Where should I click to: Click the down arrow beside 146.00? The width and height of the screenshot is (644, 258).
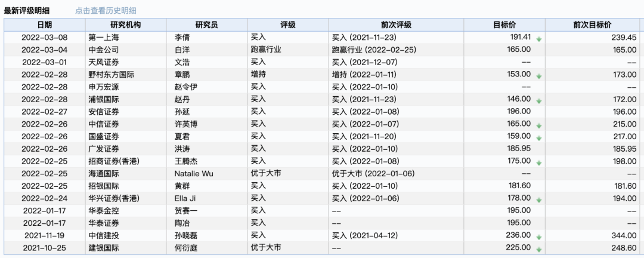click(539, 101)
